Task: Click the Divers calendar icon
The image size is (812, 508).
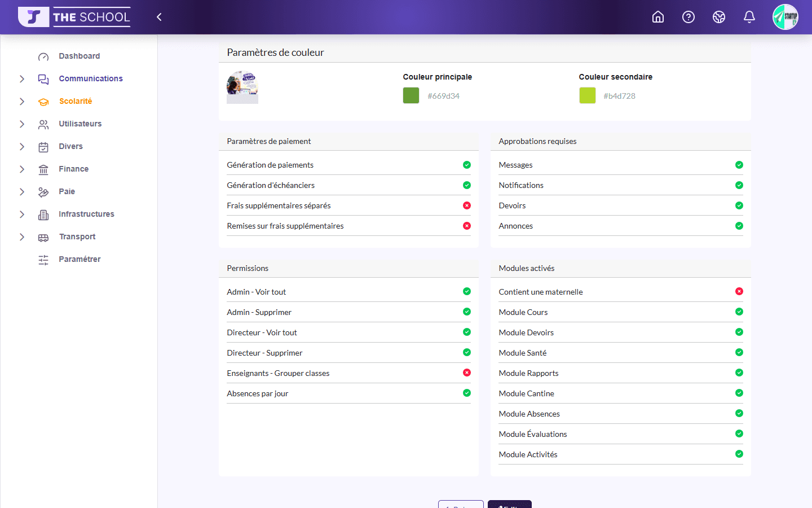Action: (x=43, y=147)
